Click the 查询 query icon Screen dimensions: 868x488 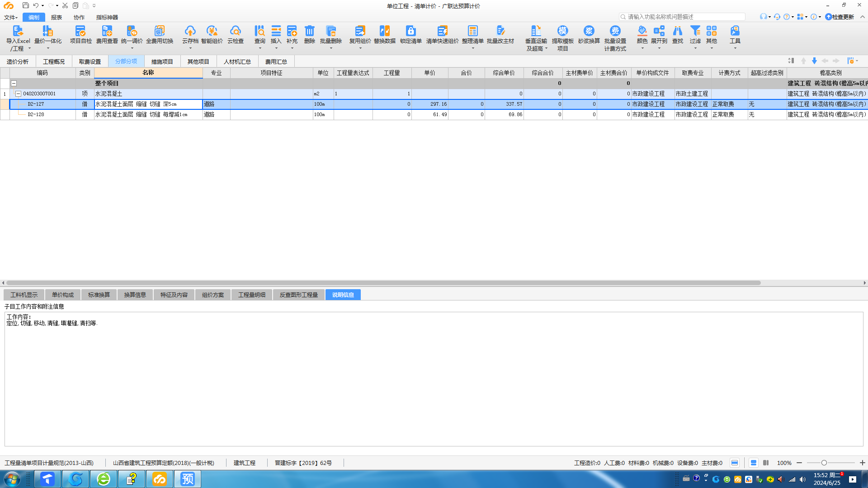point(259,31)
